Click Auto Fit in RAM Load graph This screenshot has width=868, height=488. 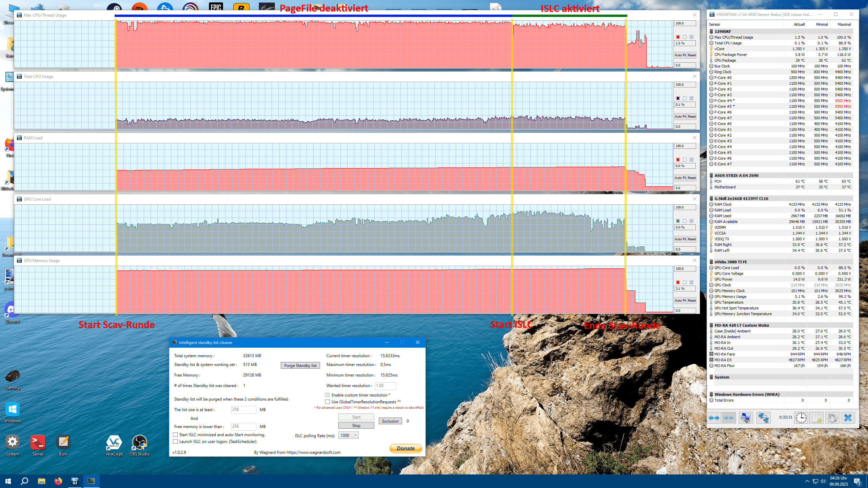pos(680,178)
